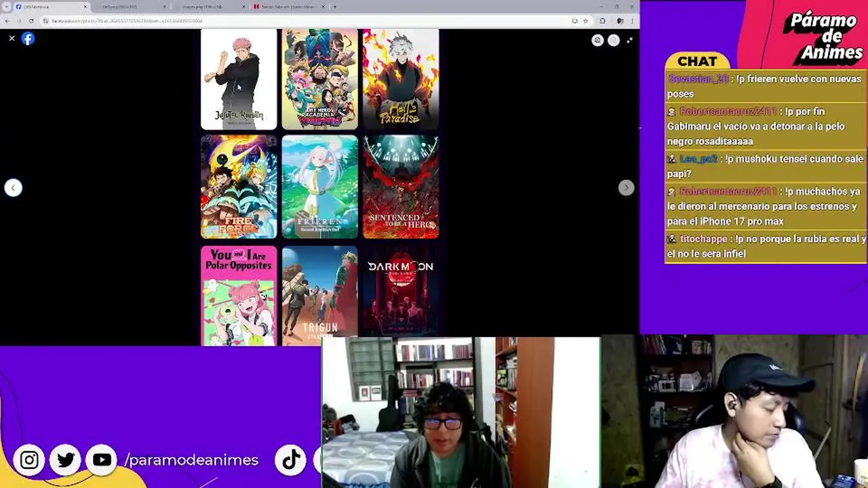
Task: Click the YouTube icon in the overlay
Action: click(x=102, y=460)
